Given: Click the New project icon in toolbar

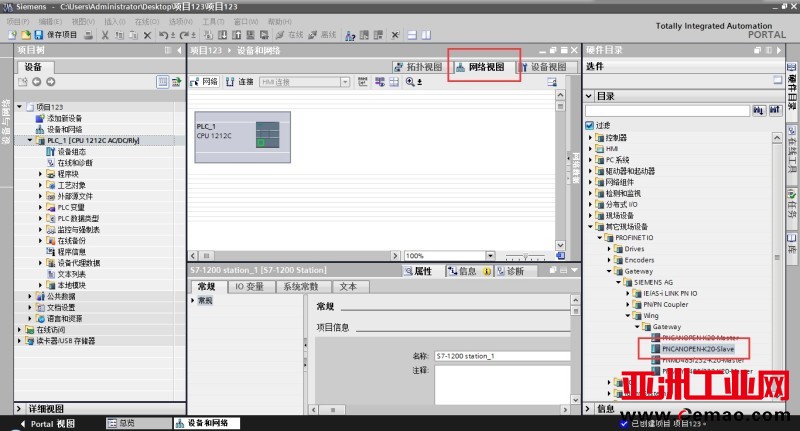Looking at the screenshot, I should click(13, 35).
